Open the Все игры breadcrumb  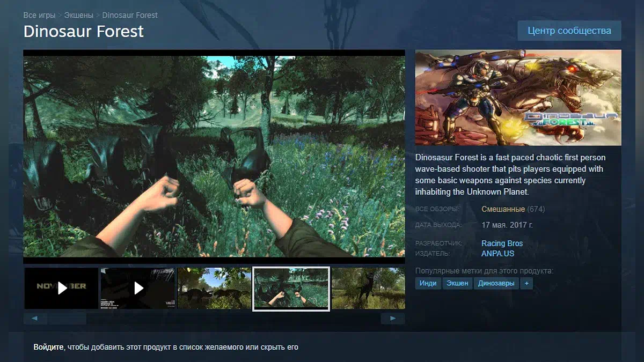click(x=39, y=15)
